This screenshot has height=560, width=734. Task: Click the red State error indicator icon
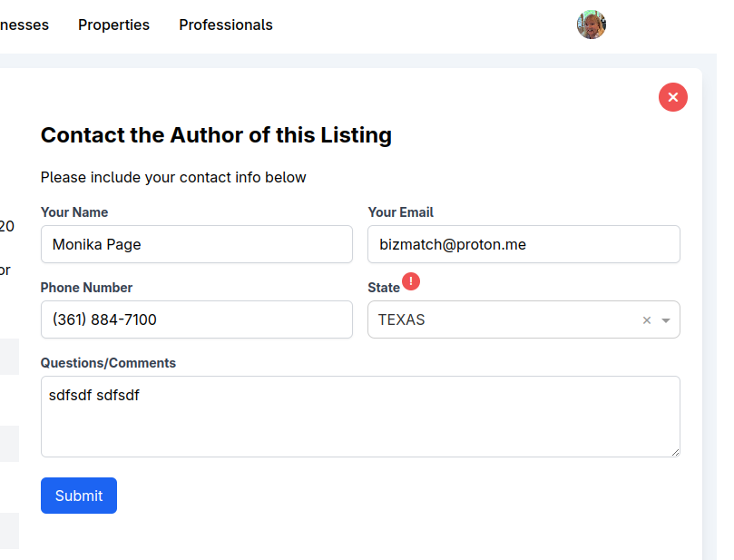tap(411, 281)
